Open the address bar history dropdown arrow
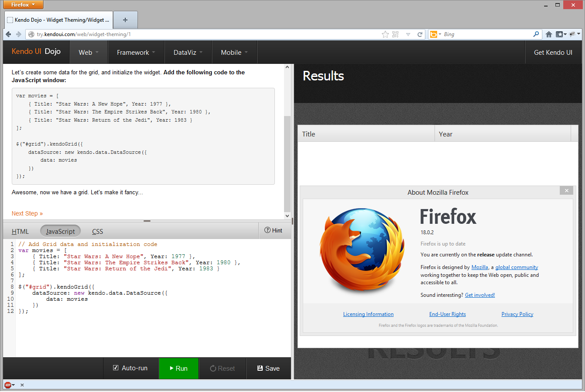The height and width of the screenshot is (392, 585). tap(408, 34)
